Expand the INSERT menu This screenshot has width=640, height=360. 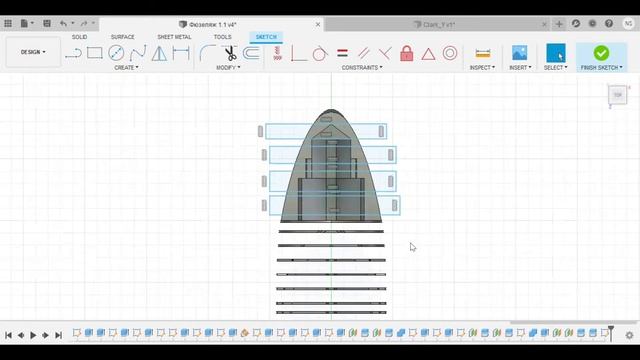pyautogui.click(x=520, y=67)
